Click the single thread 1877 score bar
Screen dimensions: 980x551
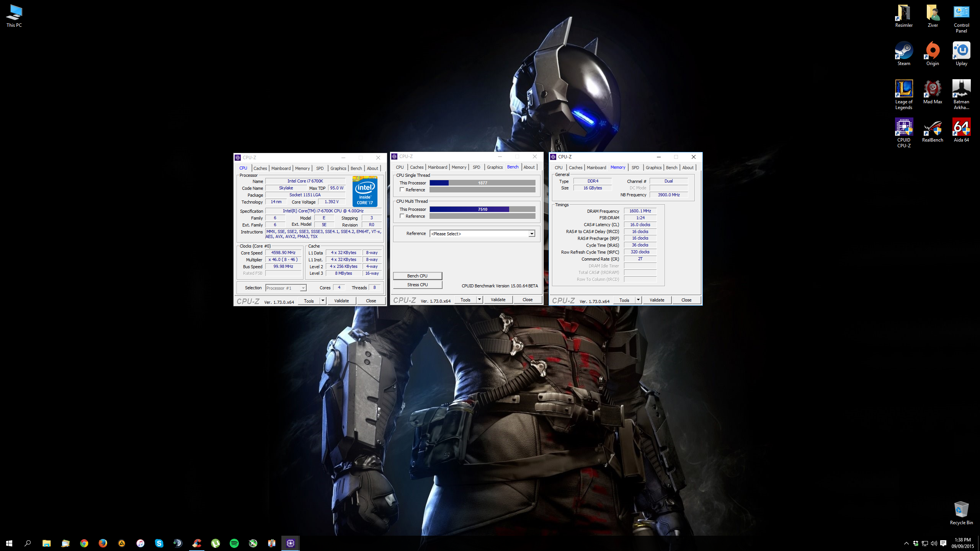click(482, 183)
